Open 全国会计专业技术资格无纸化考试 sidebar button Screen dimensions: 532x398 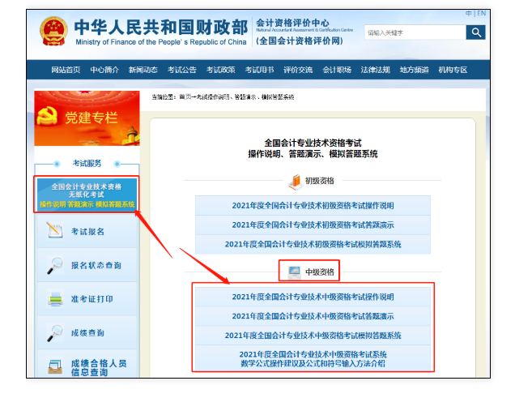pyautogui.click(x=87, y=195)
